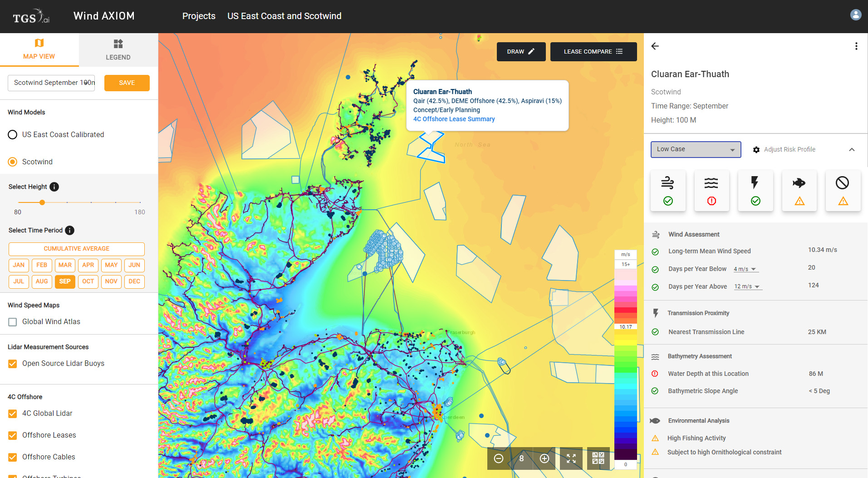This screenshot has height=478, width=868.
Task: Enable the Global Wind Atlas checkbox
Action: [13, 322]
